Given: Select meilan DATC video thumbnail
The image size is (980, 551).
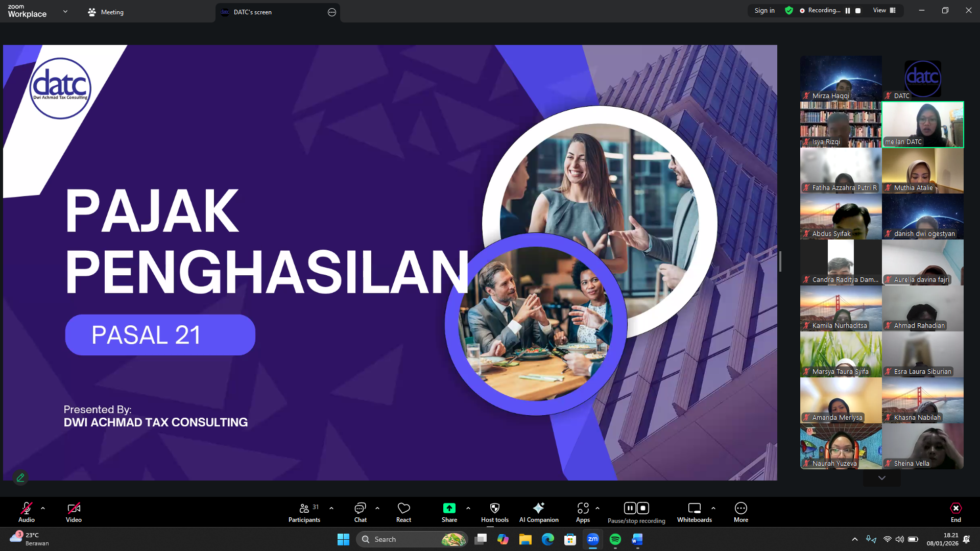Looking at the screenshot, I should 922,125.
